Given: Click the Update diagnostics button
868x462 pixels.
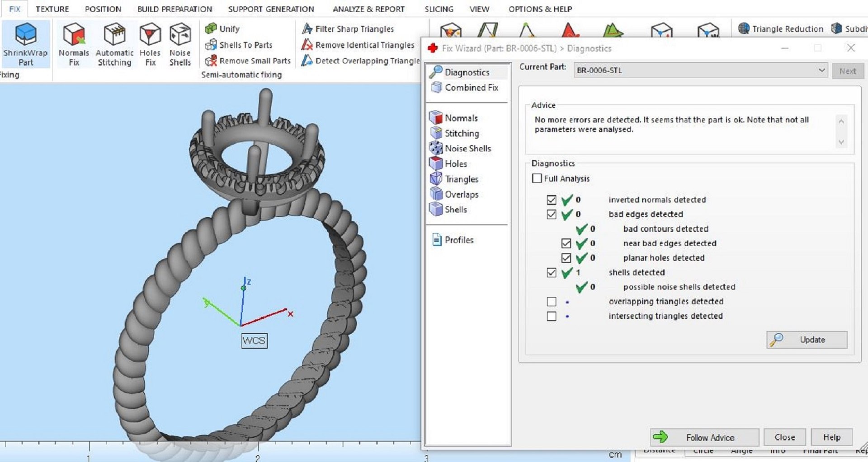Looking at the screenshot, I should point(807,340).
